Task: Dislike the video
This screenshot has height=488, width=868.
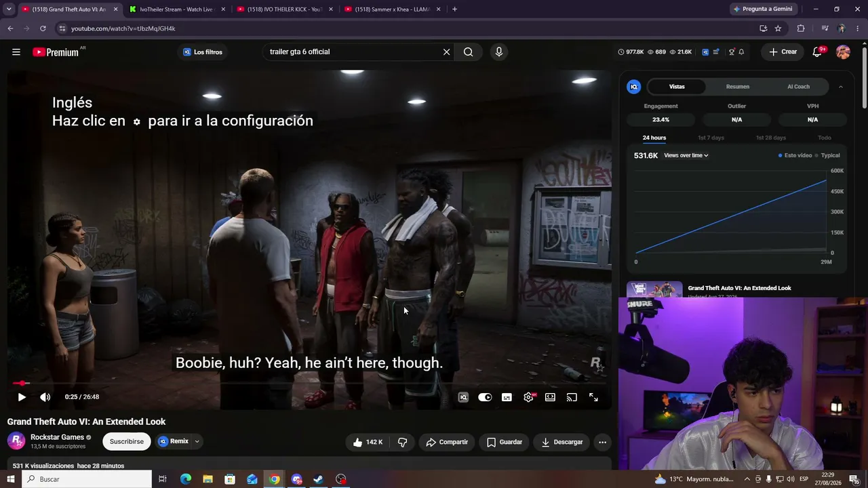Action: (402, 442)
